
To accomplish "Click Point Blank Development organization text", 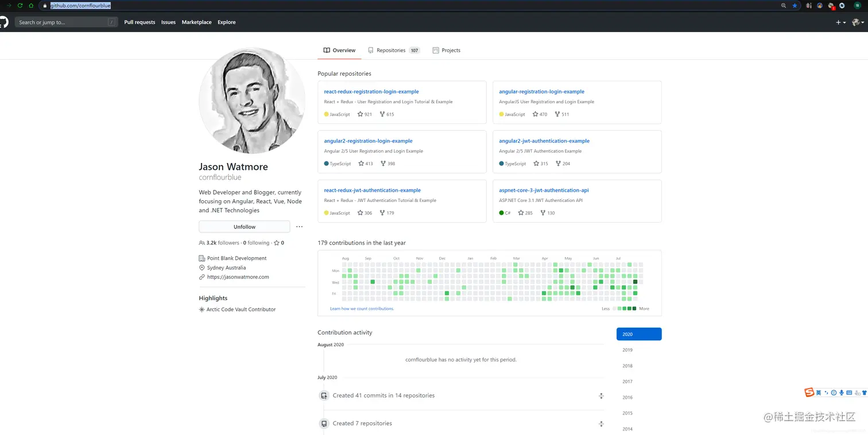I will [x=237, y=258].
